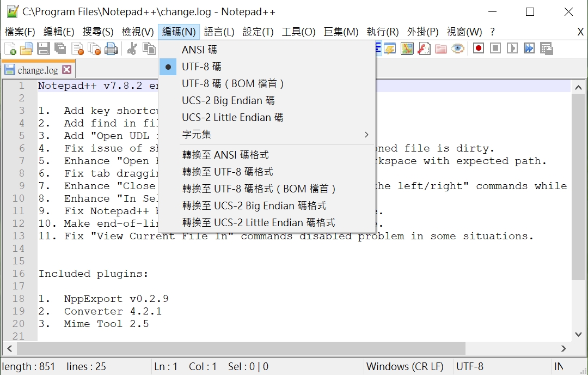
Task: Choose UCS-2 Big Endian 碼 encoding
Action: pos(267,101)
